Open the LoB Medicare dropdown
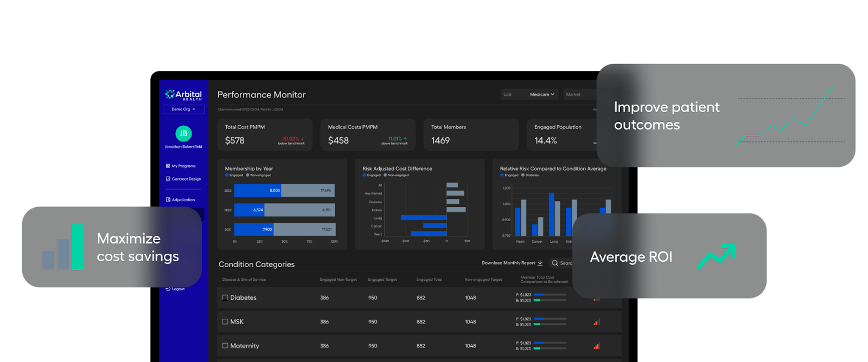The height and width of the screenshot is (362, 868). [x=529, y=94]
